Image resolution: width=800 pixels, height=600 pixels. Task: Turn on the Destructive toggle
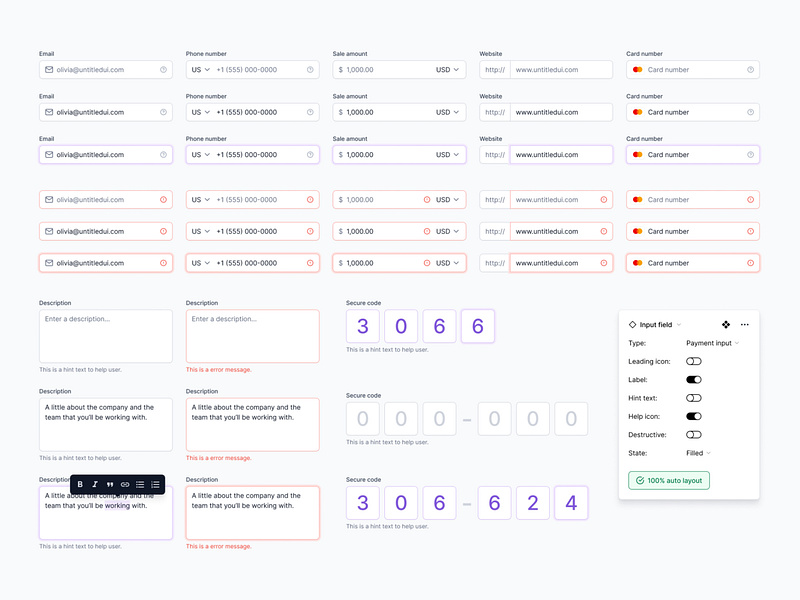coord(694,434)
